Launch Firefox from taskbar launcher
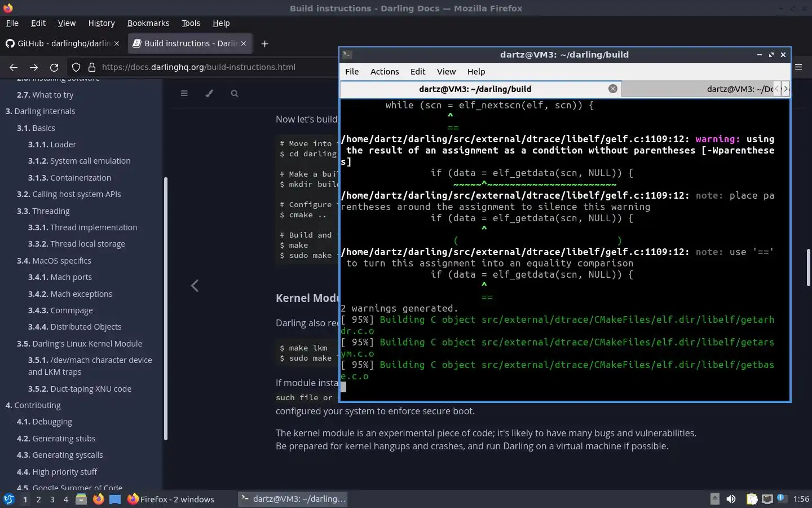The height and width of the screenshot is (508, 812). pyautogui.click(x=98, y=499)
